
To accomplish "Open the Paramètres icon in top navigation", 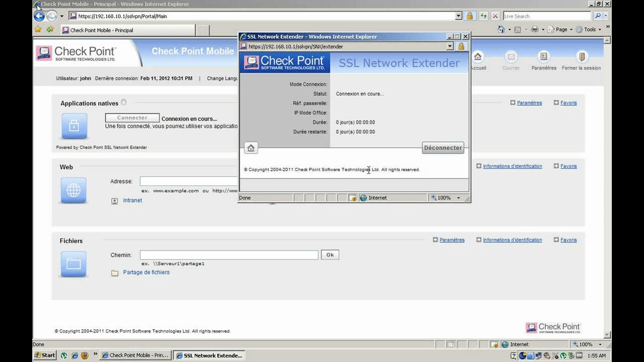I will tap(544, 57).
